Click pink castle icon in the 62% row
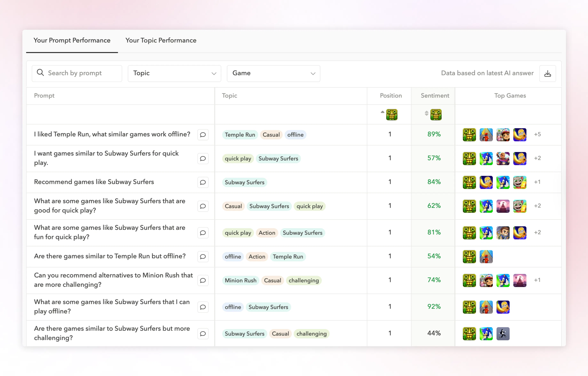The height and width of the screenshot is (376, 588). point(503,206)
